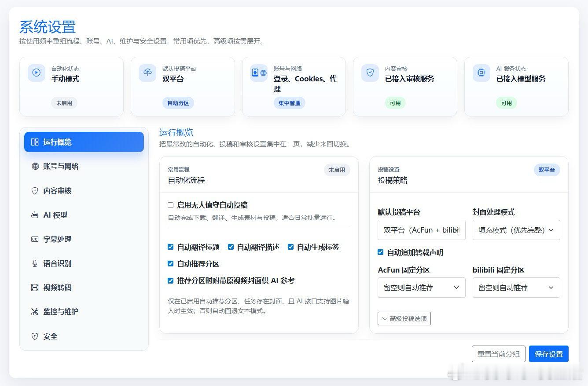The height and width of the screenshot is (386, 588).
Task: Uncheck 自动翻译标题
Action: pyautogui.click(x=171, y=247)
